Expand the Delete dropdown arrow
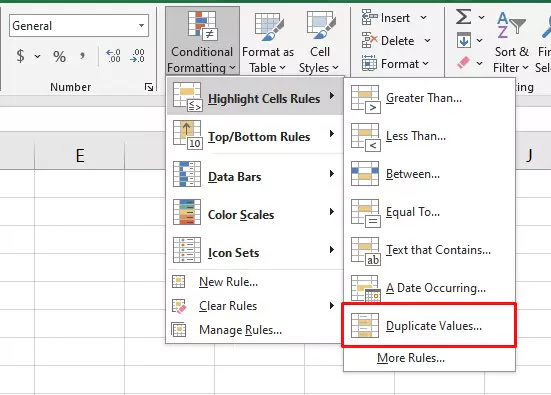The height and width of the screenshot is (395, 551). point(427,41)
